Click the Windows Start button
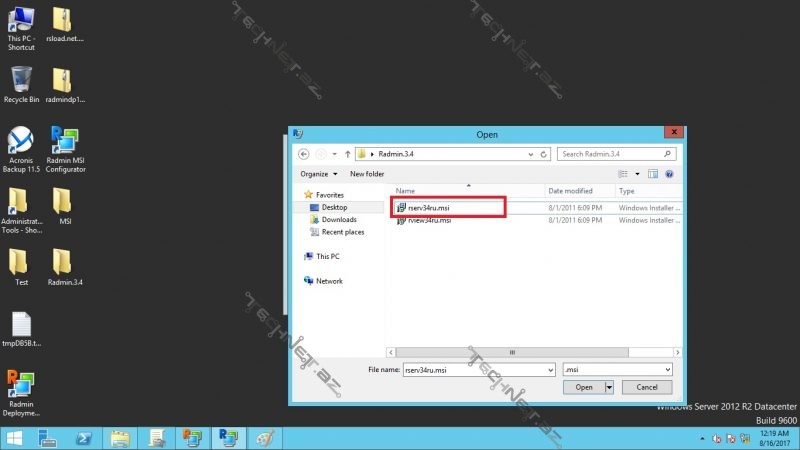Viewport: 800px width, 450px height. [x=15, y=438]
